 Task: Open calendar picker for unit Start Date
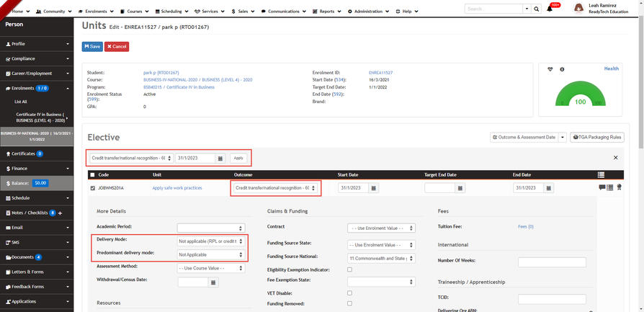click(375, 188)
